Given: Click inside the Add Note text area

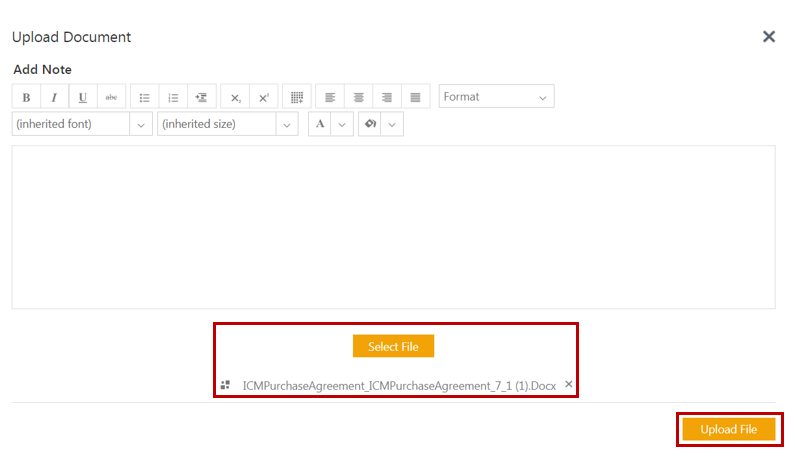Looking at the screenshot, I should pyautogui.click(x=393, y=227).
